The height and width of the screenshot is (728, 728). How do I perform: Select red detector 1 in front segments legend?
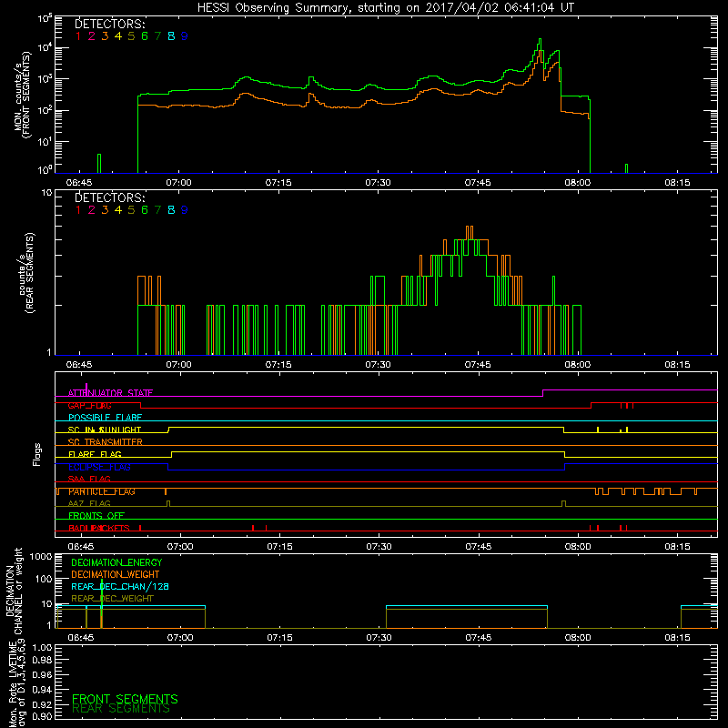78,36
